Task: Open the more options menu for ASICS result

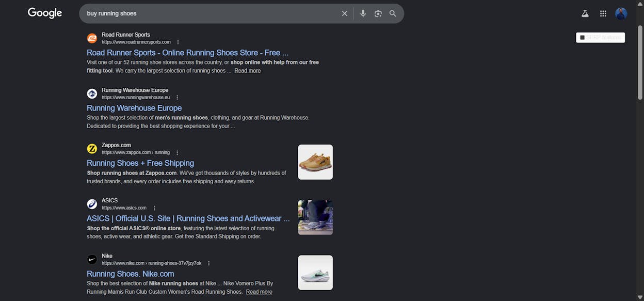Action: tap(154, 208)
